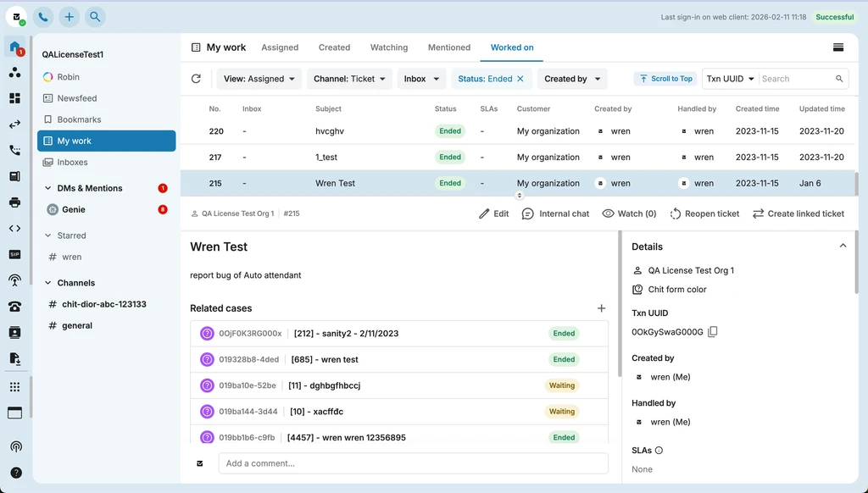Remove the Status: Ended filter
This screenshot has height=493, width=868.
520,79
